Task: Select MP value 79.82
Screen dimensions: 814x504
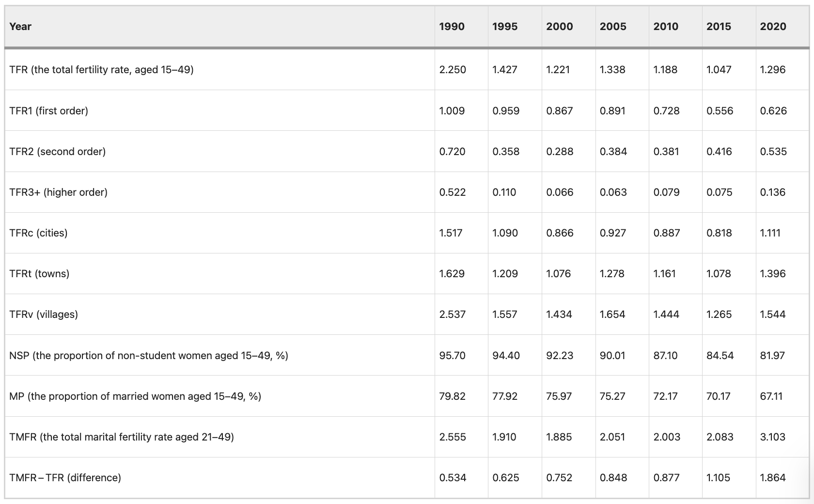Action: (x=452, y=396)
